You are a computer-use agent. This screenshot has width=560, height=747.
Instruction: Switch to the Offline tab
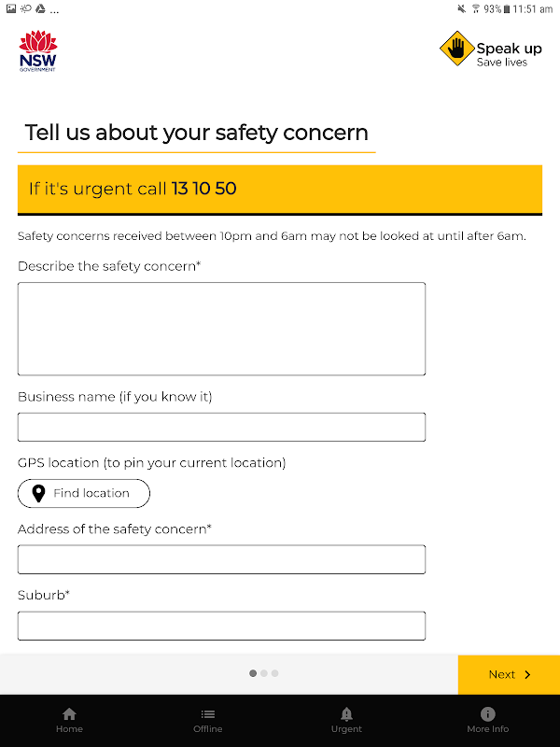point(208,720)
